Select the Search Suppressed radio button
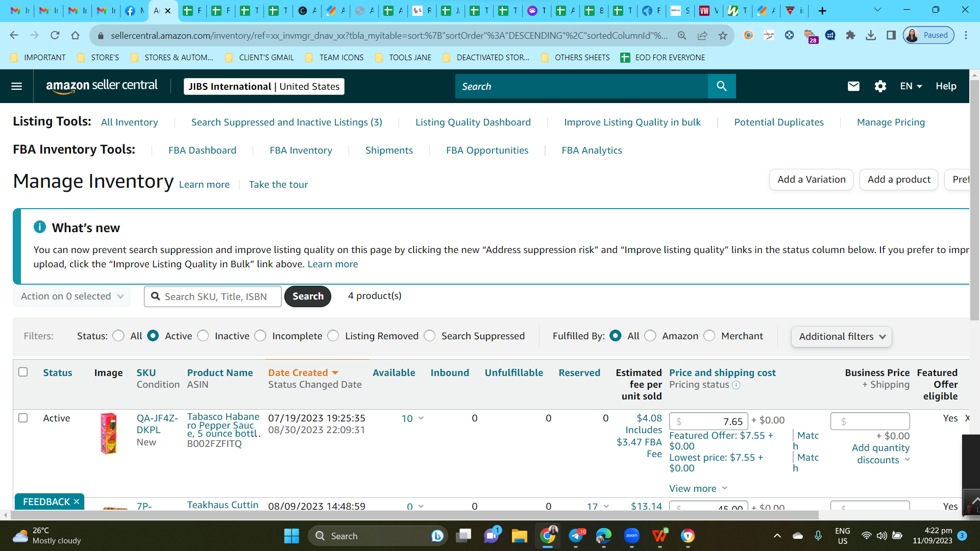 (x=430, y=336)
